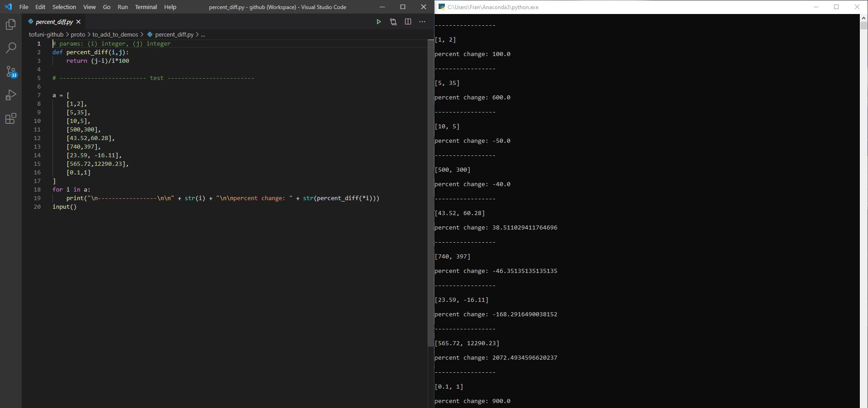The width and height of the screenshot is (868, 408).
Task: Open the Extensions view
Action: click(11, 118)
